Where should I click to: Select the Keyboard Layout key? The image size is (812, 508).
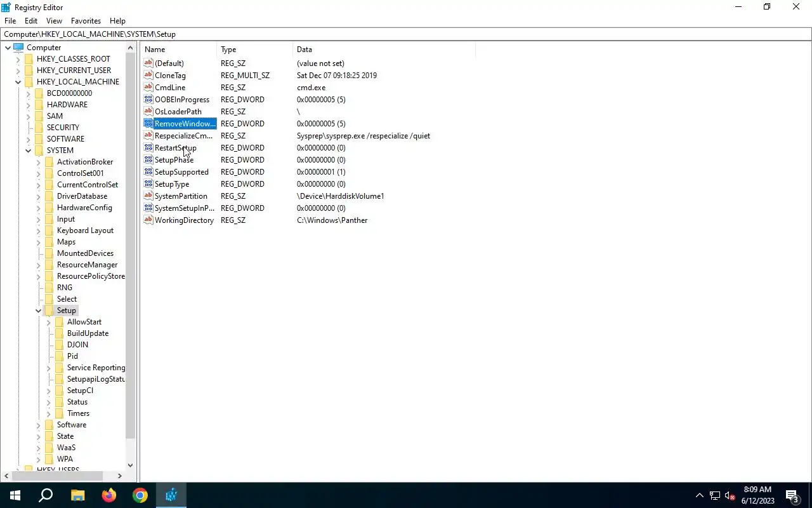[85, 231]
